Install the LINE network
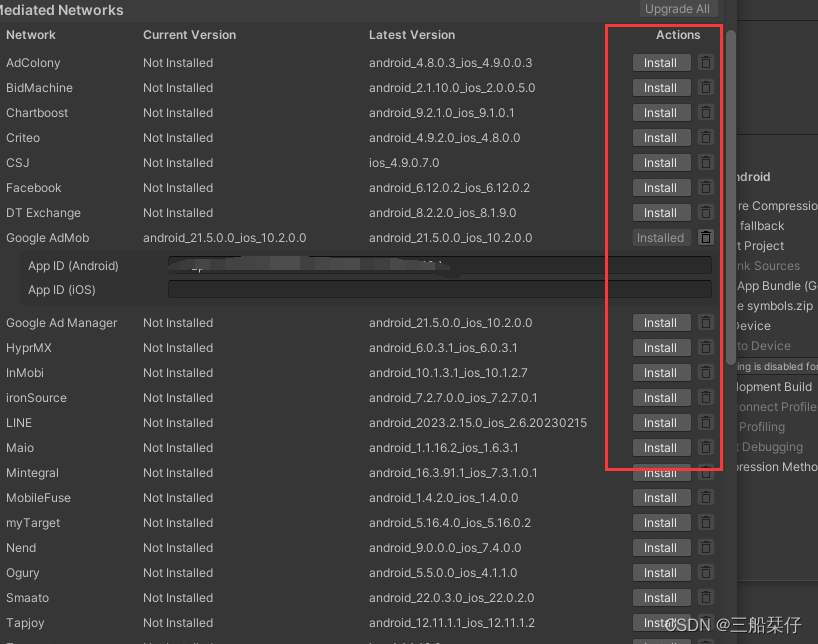Screen dimensions: 818x644 click(x=661, y=423)
